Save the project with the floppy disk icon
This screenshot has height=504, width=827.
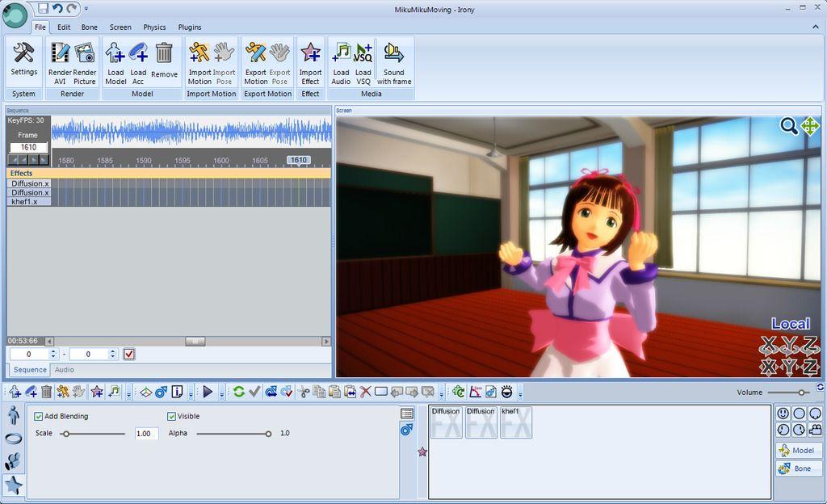click(43, 8)
